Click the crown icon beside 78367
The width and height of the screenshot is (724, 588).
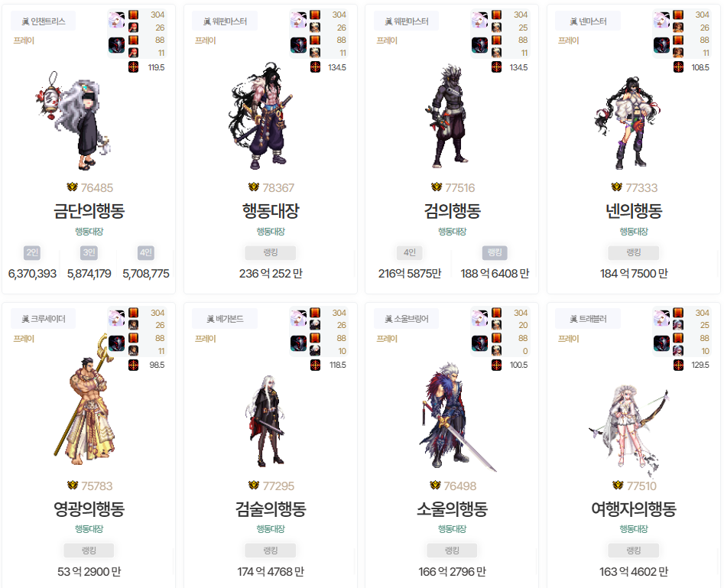tap(254, 187)
